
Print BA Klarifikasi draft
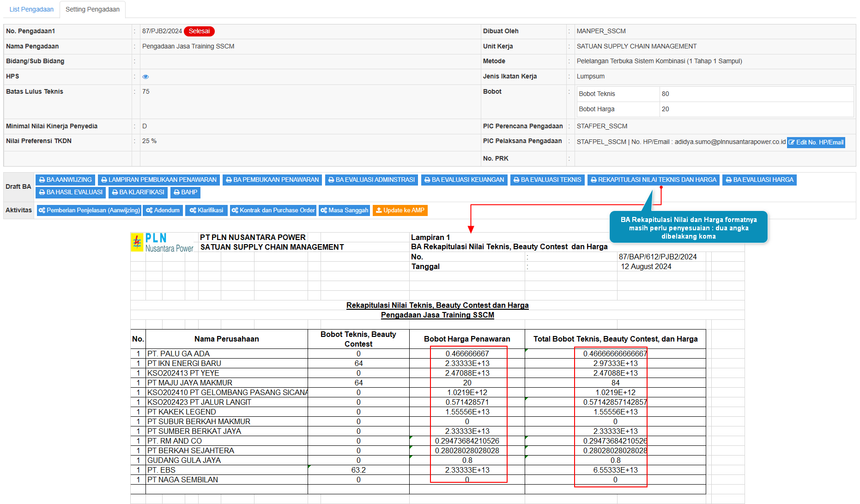(138, 192)
